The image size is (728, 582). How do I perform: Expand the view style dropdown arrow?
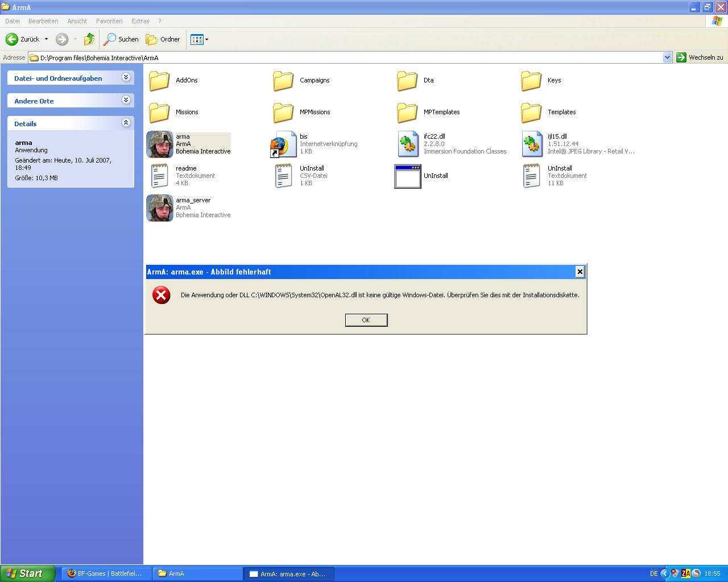pos(206,39)
